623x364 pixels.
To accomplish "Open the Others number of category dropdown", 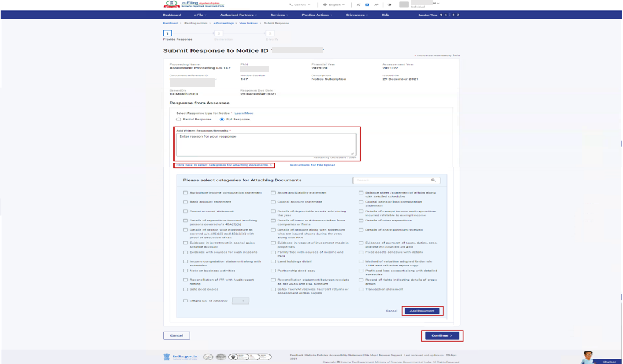I will [240, 301].
